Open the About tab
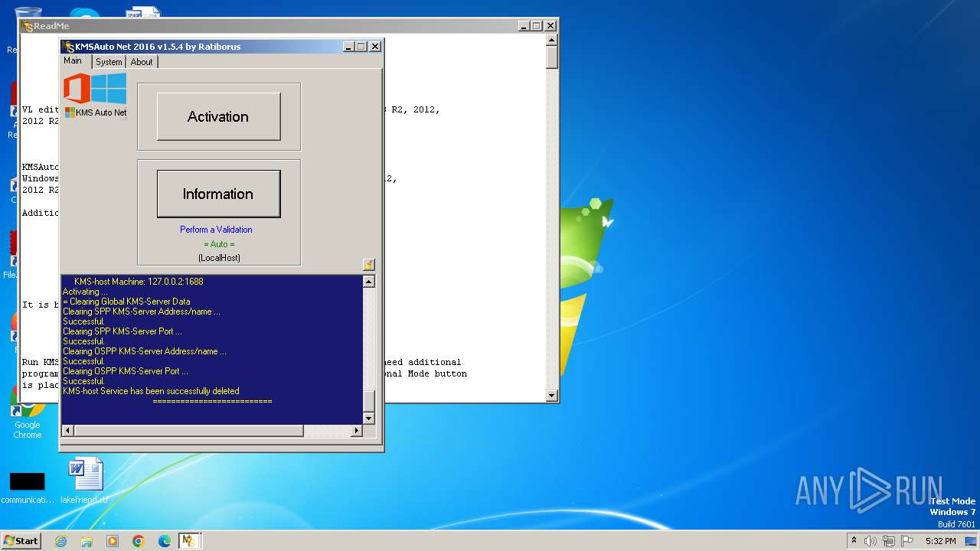This screenshot has width=980, height=551. pyautogui.click(x=142, y=62)
